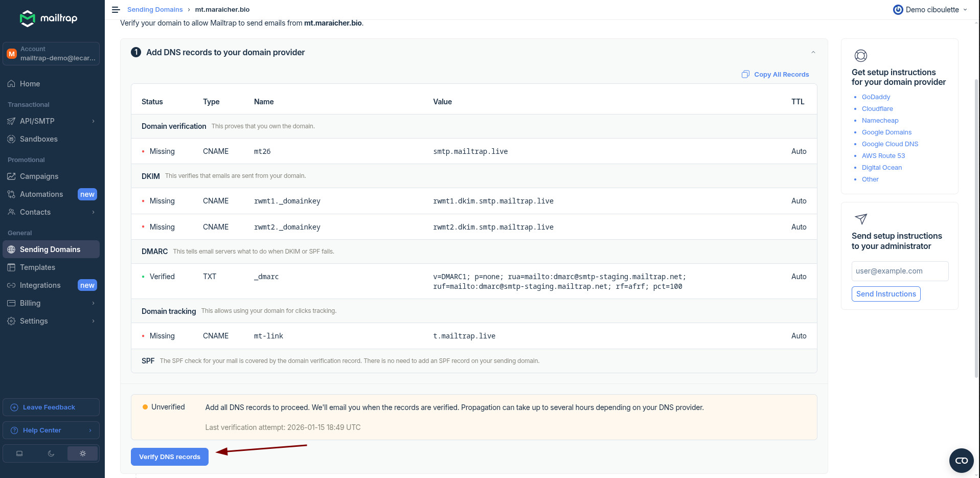Open the chat widget in bottom corner
980x478 pixels.
[x=961, y=460]
